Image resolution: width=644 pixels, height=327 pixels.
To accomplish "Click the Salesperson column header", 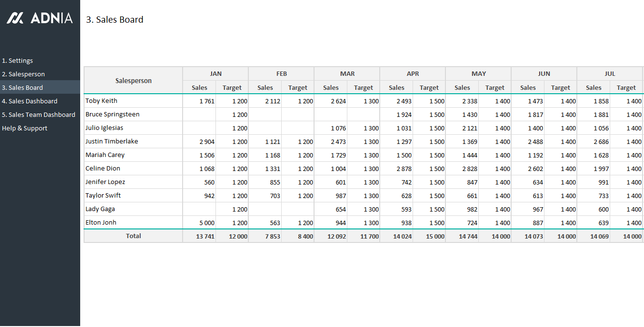I will pyautogui.click(x=133, y=81).
